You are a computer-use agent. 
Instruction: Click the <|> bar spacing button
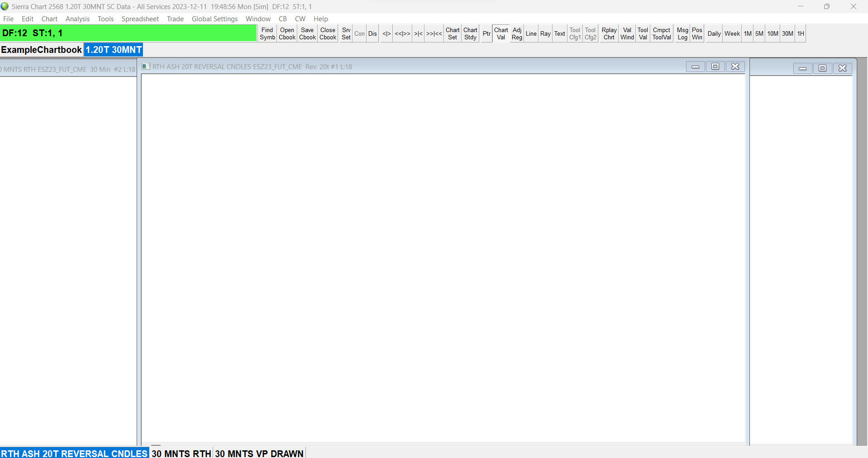pyautogui.click(x=386, y=33)
